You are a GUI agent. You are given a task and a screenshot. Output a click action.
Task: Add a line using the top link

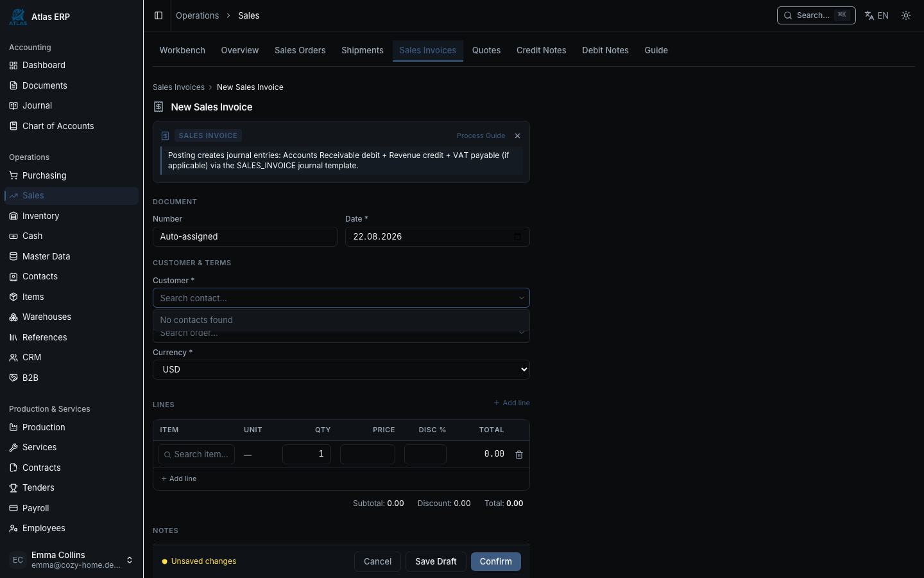click(512, 403)
